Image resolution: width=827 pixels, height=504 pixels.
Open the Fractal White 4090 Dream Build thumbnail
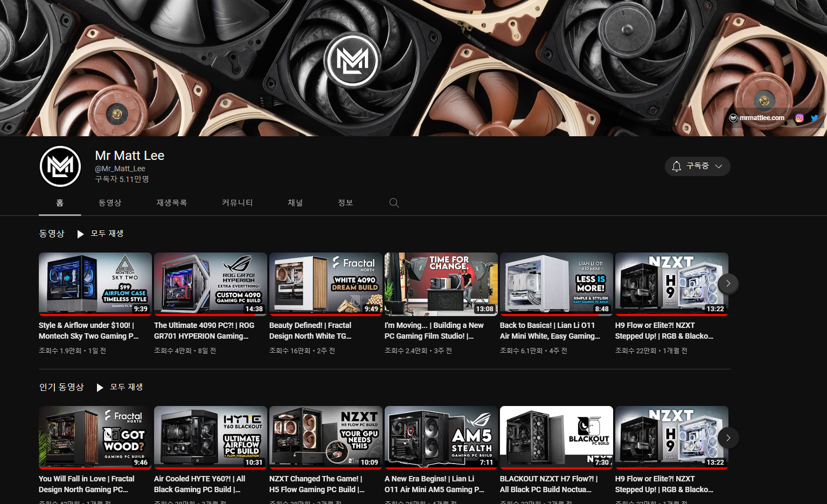[x=326, y=284]
